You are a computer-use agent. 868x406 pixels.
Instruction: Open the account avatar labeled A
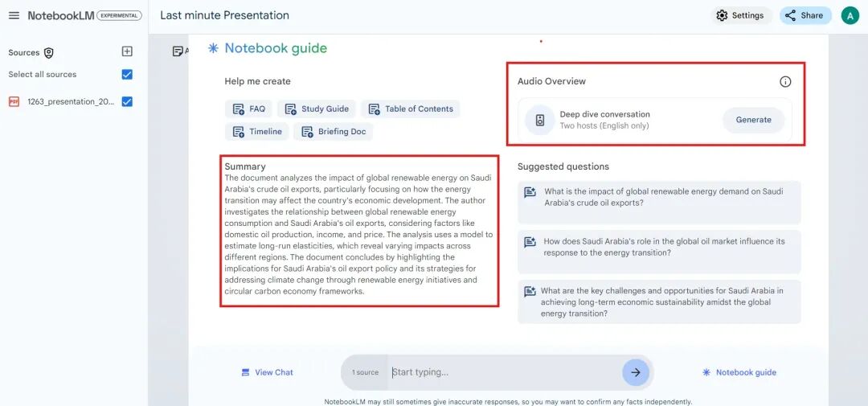(x=850, y=15)
